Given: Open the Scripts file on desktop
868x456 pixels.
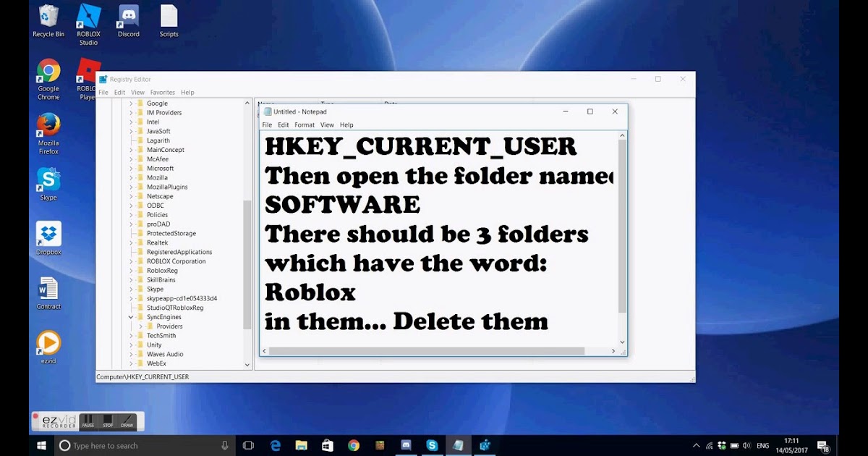Looking at the screenshot, I should [169, 20].
